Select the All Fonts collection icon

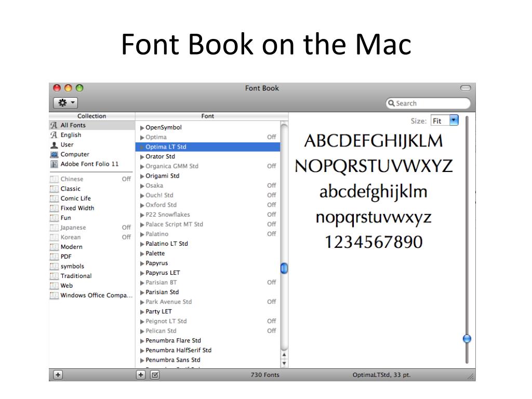[x=54, y=125]
